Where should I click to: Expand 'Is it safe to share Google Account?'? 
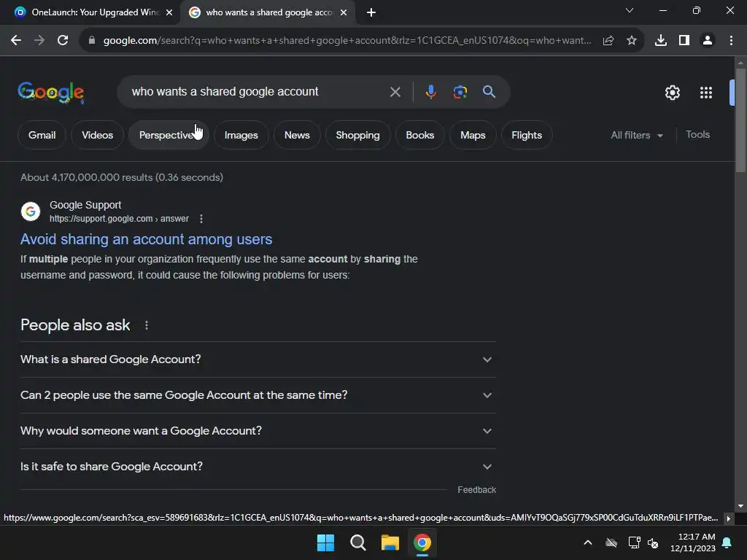(x=258, y=467)
